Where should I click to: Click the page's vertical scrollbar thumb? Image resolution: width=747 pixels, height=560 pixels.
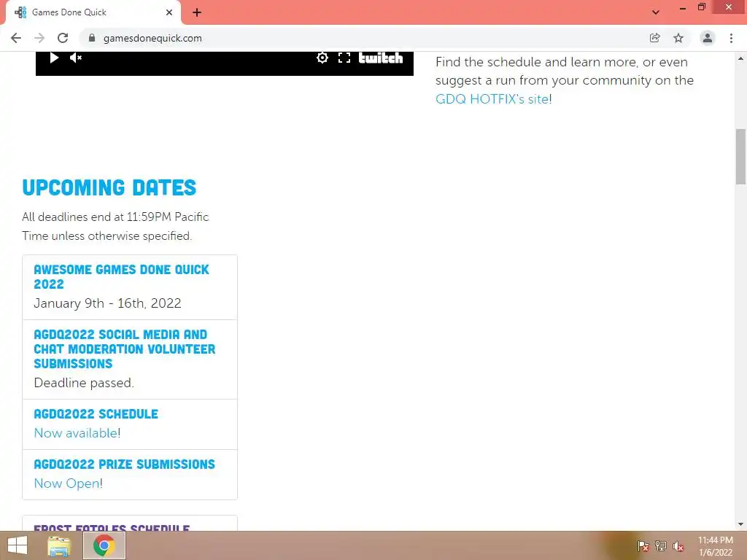740,156
